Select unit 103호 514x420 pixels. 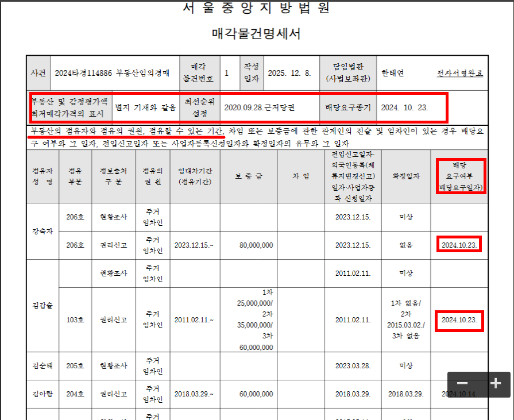coord(75,319)
